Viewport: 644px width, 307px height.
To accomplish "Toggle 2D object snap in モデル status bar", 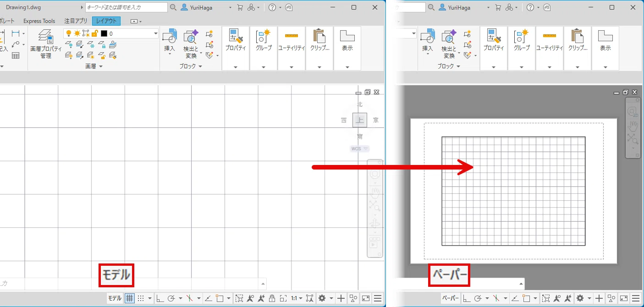I will click(x=220, y=298).
